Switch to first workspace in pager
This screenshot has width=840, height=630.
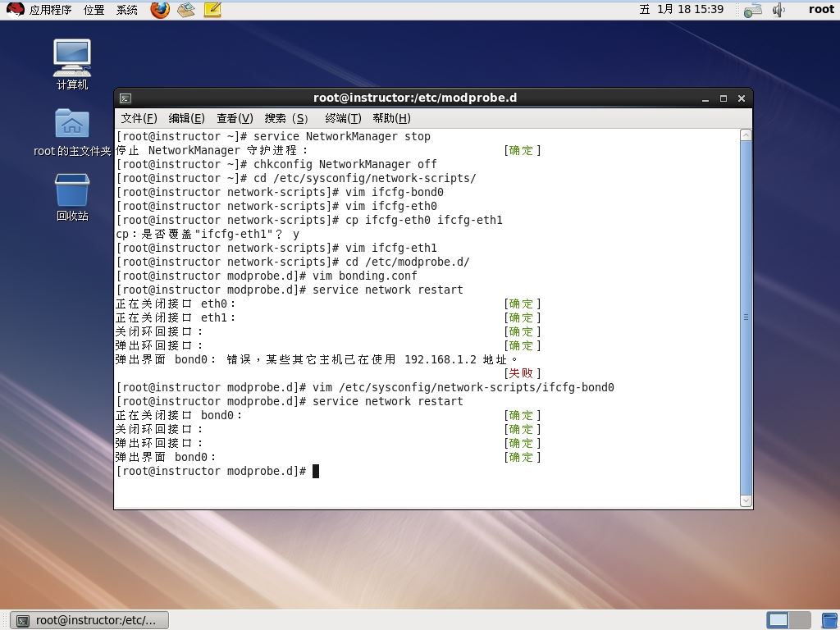(x=778, y=620)
